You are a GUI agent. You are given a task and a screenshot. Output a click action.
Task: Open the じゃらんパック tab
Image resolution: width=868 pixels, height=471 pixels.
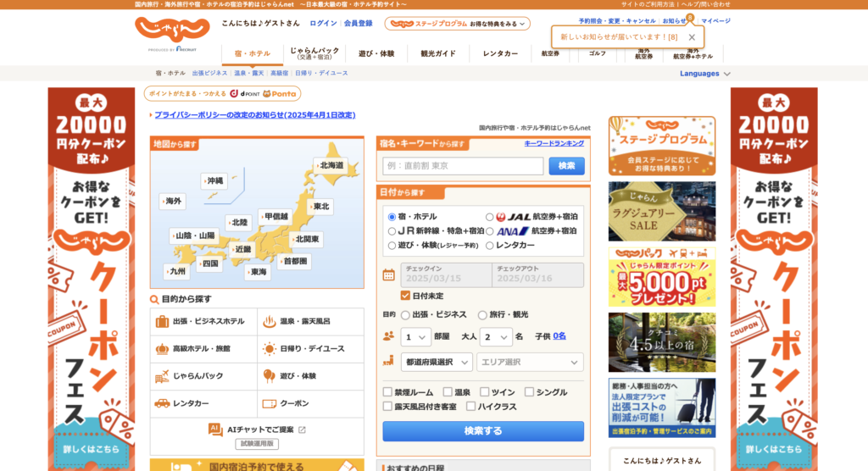(x=314, y=53)
